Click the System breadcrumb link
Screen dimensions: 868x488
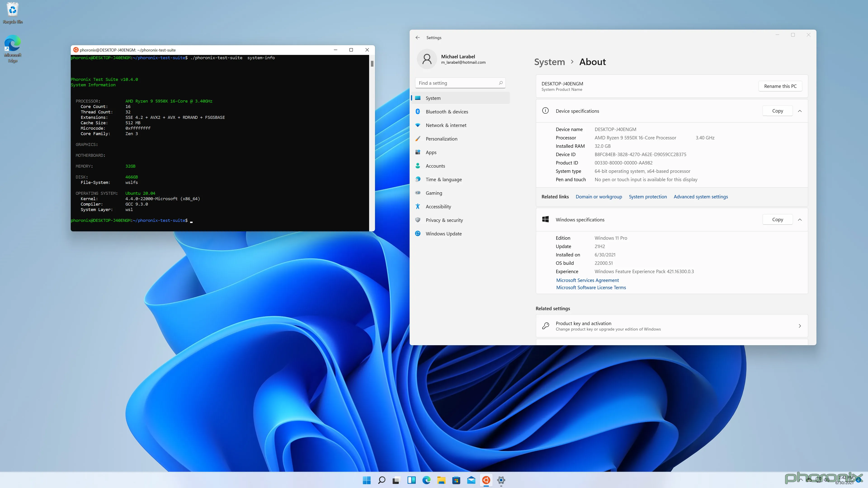(549, 62)
